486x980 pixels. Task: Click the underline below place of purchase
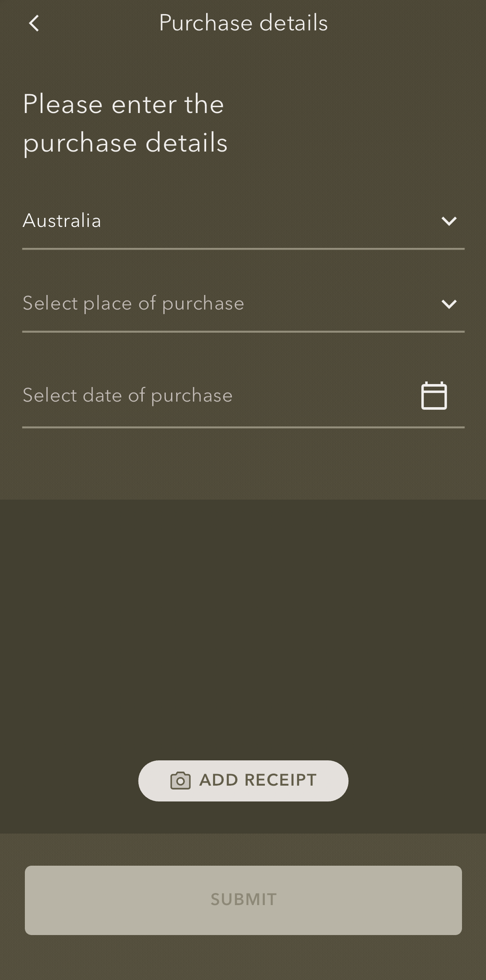243,331
